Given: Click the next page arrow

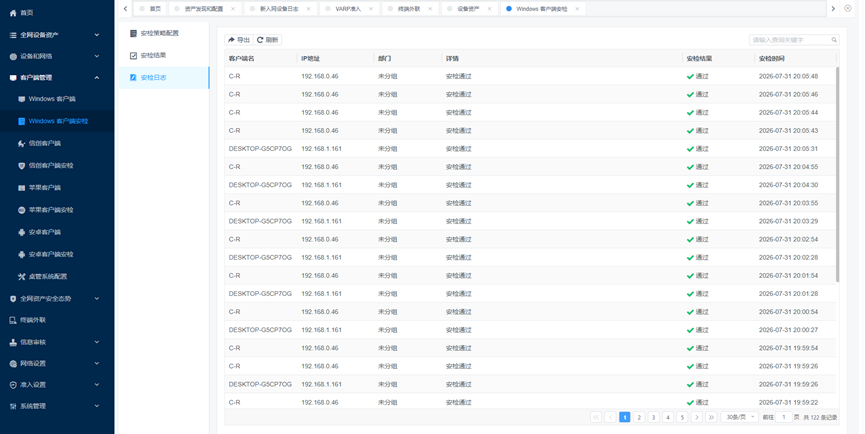Looking at the screenshot, I should (697, 417).
